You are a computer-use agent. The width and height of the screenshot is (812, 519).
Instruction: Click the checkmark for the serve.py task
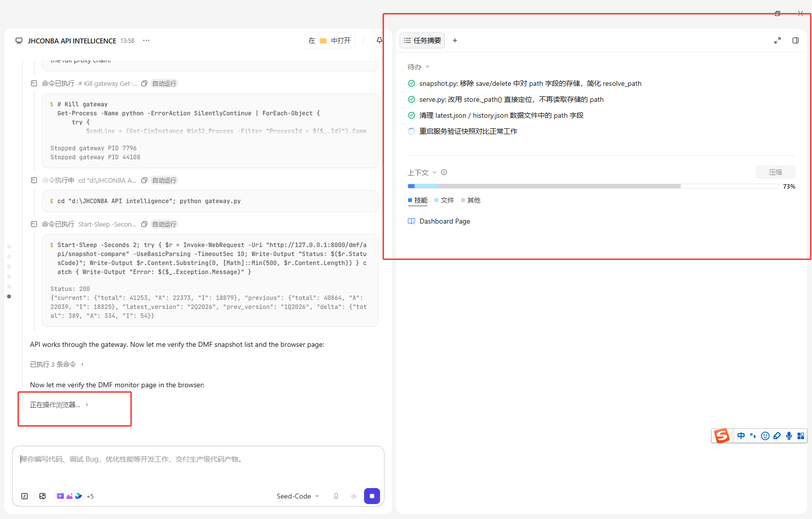pyautogui.click(x=411, y=99)
